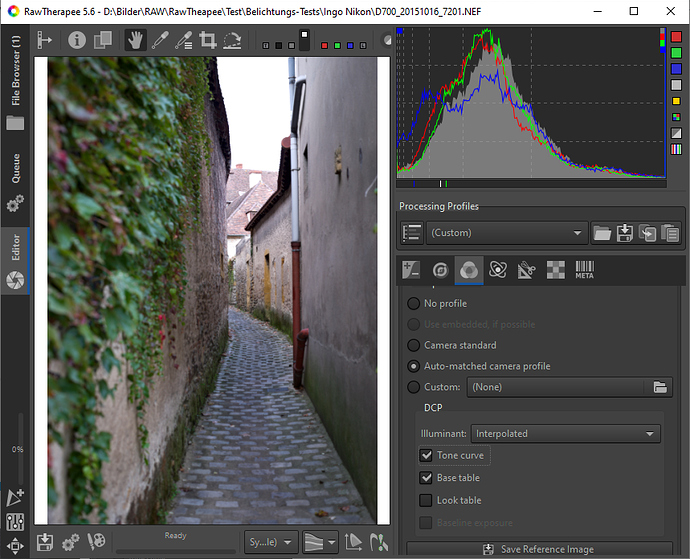Toggle blue channel preview indicator
The image size is (690, 559).
[350, 45]
